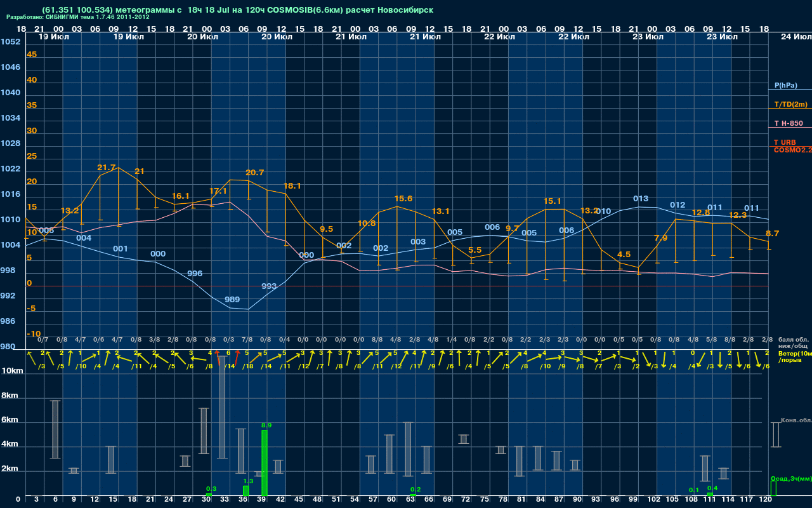Select the "Разработано: СИБНИГМИ" subtitle line
The image size is (812, 508).
(x=78, y=17)
